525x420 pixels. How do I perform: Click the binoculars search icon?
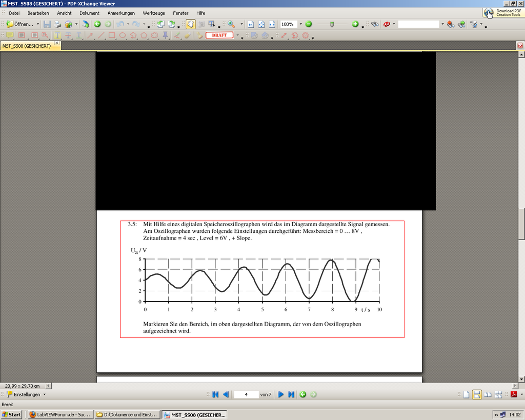pyautogui.click(x=375, y=24)
